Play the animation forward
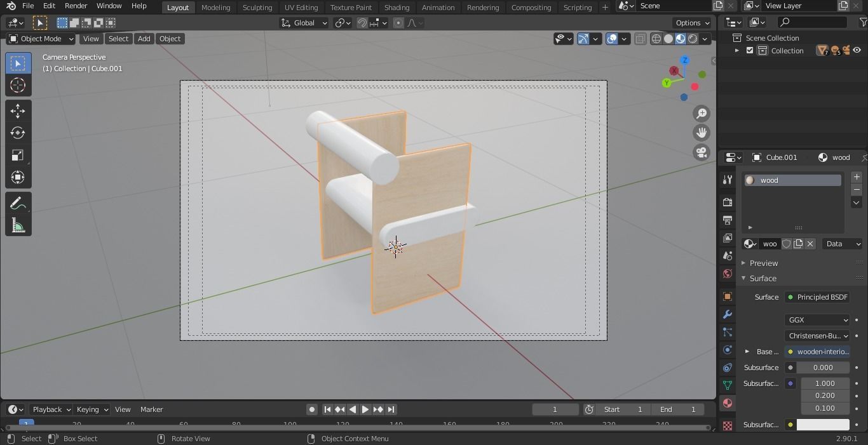868x445 pixels. [365, 409]
